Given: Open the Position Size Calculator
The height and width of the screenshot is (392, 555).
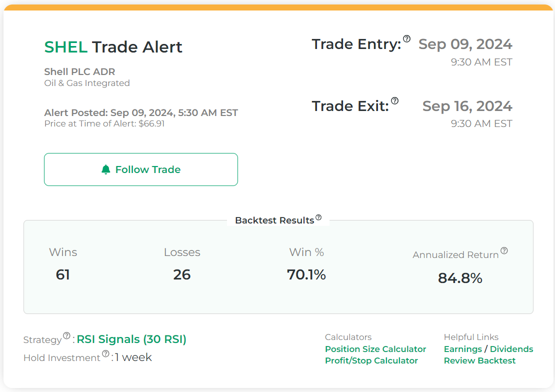Looking at the screenshot, I should (375, 349).
